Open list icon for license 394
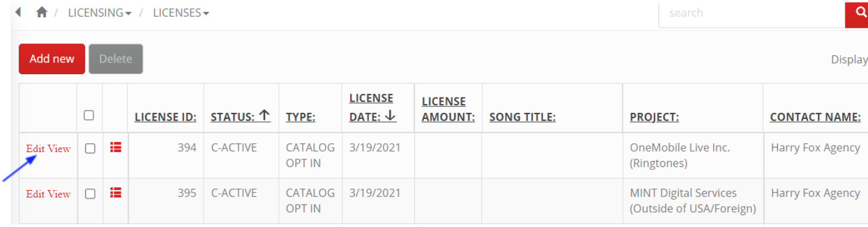The width and height of the screenshot is (868, 227). point(115,148)
